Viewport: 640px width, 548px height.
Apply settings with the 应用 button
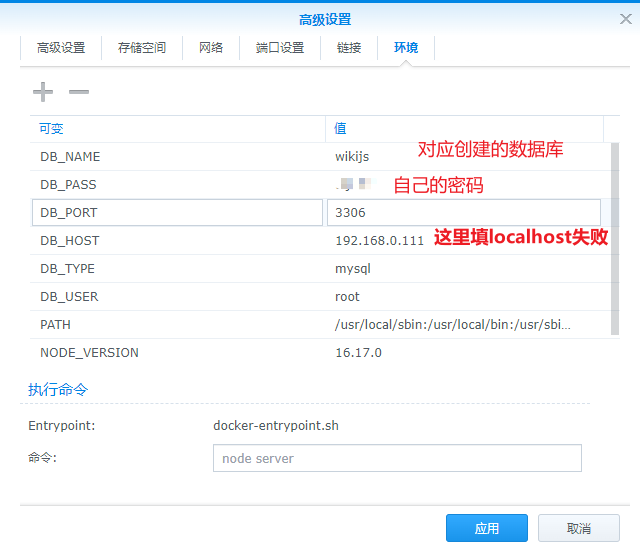(487, 528)
